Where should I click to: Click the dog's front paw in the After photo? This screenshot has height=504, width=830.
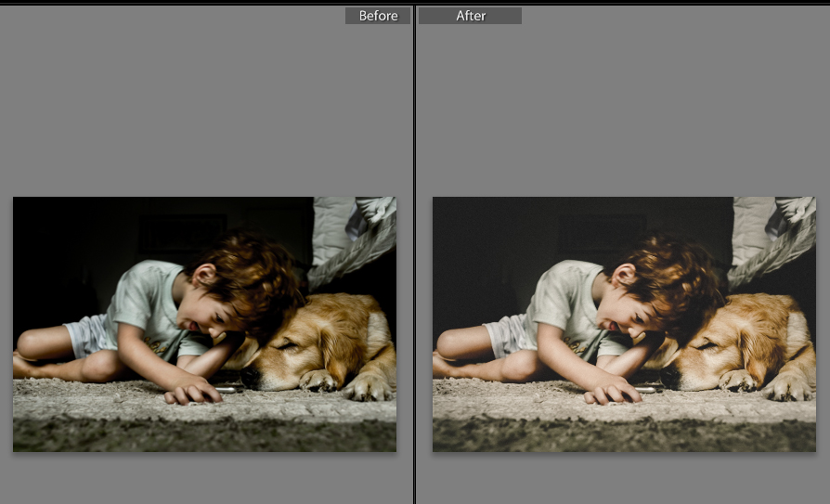pos(740,380)
